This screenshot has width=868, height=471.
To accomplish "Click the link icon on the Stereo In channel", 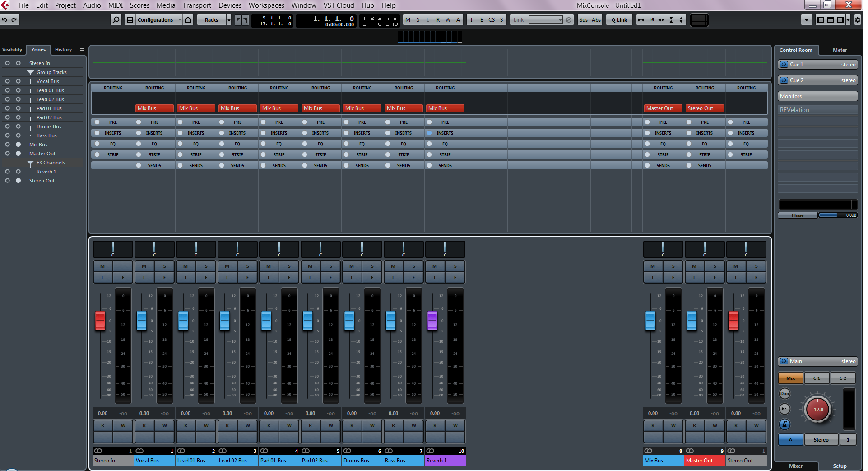I will 98,451.
